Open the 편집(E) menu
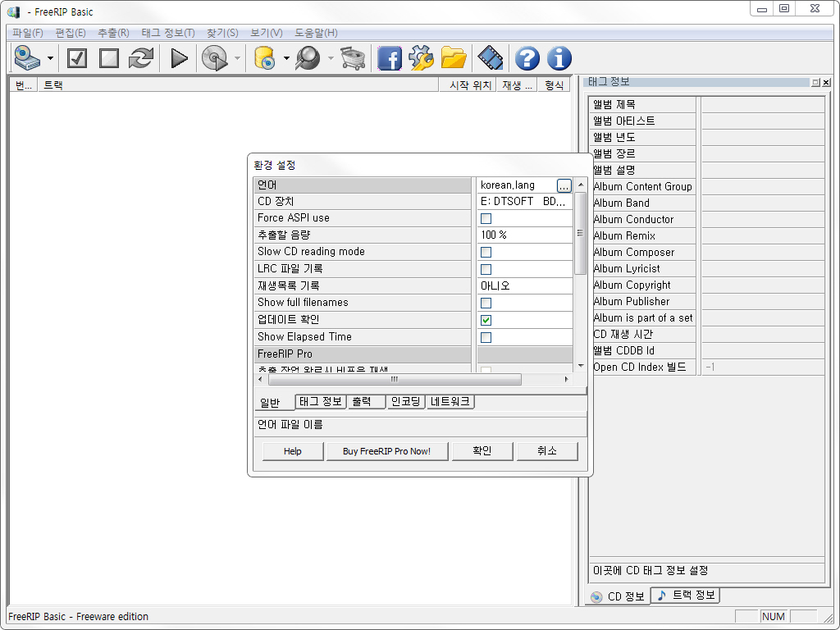The image size is (840, 630). click(x=71, y=33)
